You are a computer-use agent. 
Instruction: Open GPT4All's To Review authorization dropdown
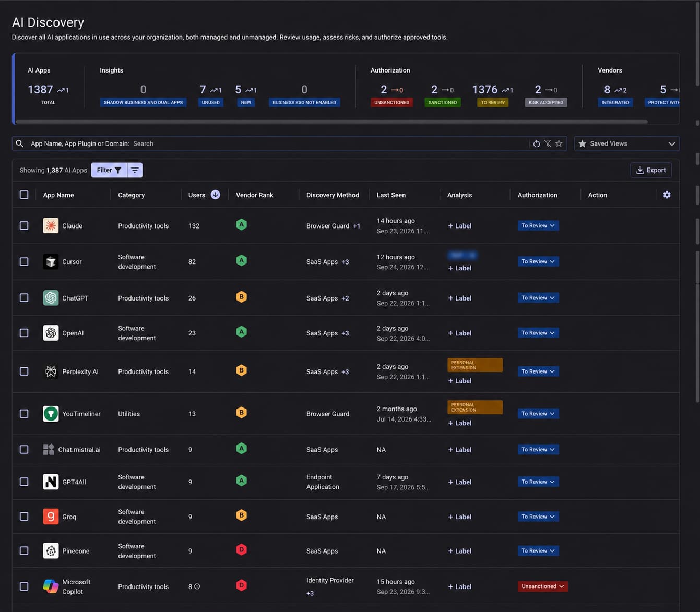(x=538, y=482)
